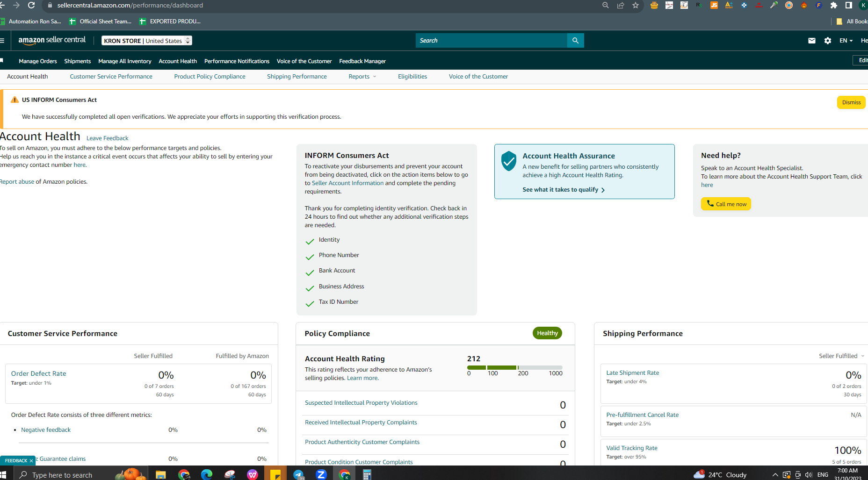Dismiss the US INFORM Consumers Act alert
The image size is (868, 480).
[851, 102]
